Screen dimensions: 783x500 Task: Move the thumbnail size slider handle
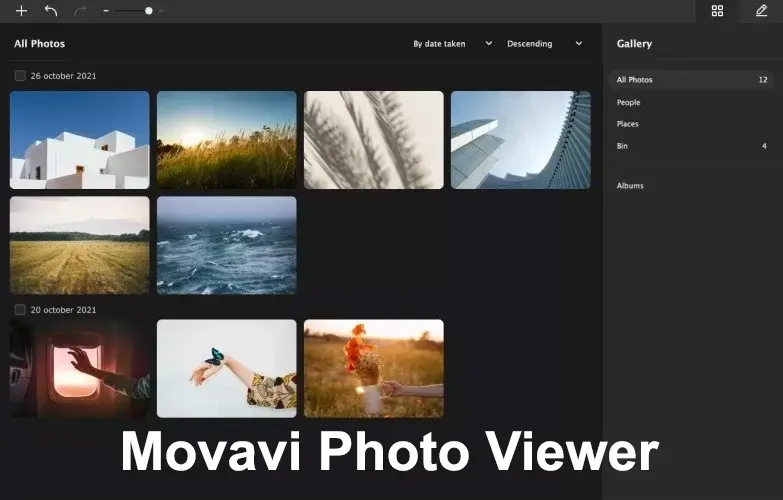coord(149,11)
